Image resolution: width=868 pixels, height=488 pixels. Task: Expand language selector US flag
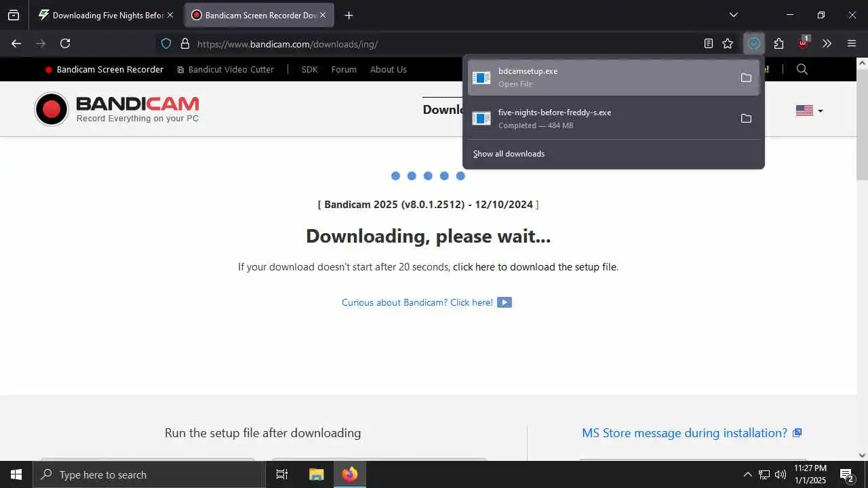(809, 110)
